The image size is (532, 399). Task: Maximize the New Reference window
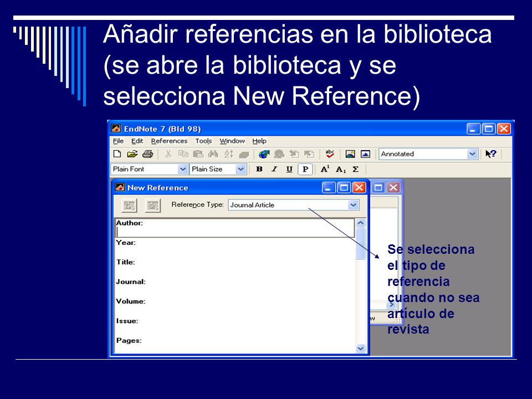(x=344, y=188)
